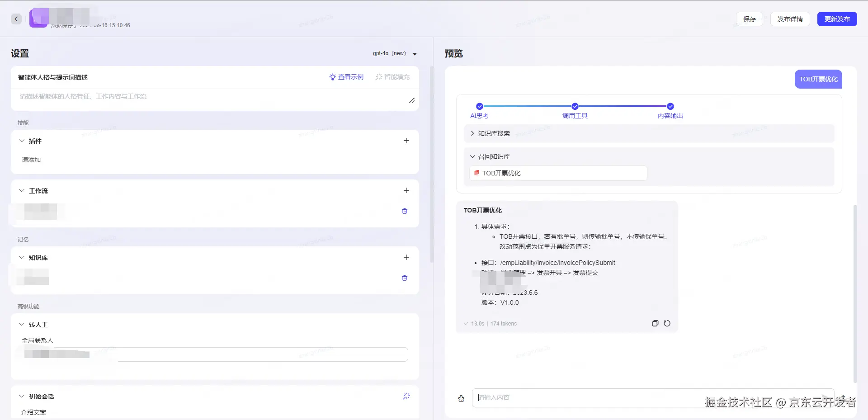The width and height of the screenshot is (868, 420).
Task: Collapse the 转人工 section
Action: click(22, 325)
